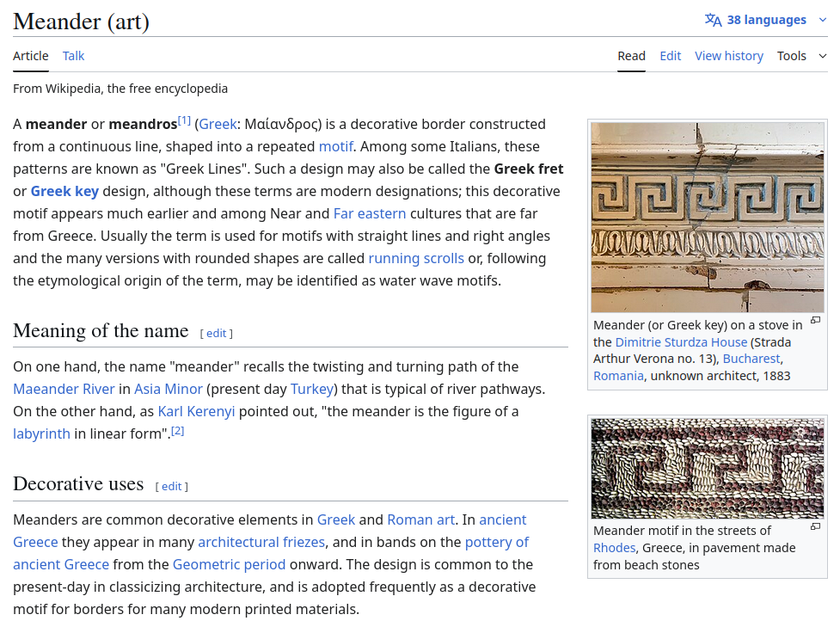Click the Meander (art) page title
Screen dimensions: 840x627
coord(81,22)
